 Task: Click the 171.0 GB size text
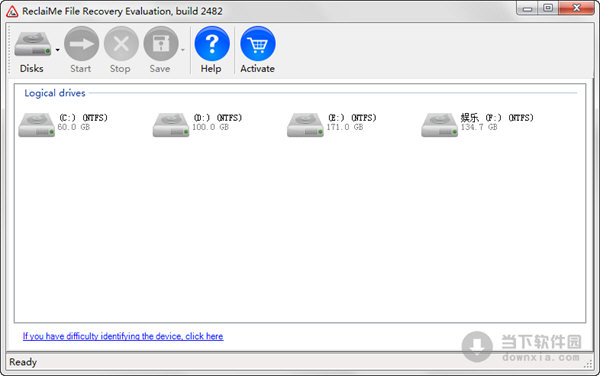tap(344, 127)
